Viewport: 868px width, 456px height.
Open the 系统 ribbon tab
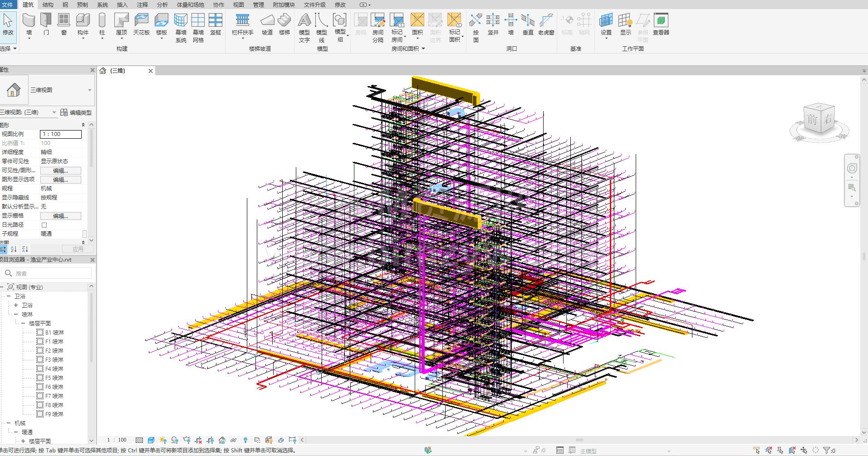point(103,5)
